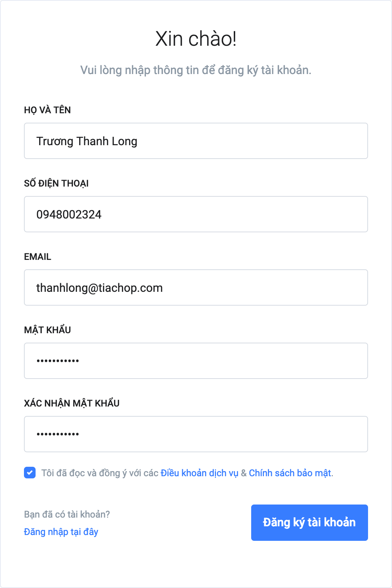Click the ampersand between the policy links

244,473
